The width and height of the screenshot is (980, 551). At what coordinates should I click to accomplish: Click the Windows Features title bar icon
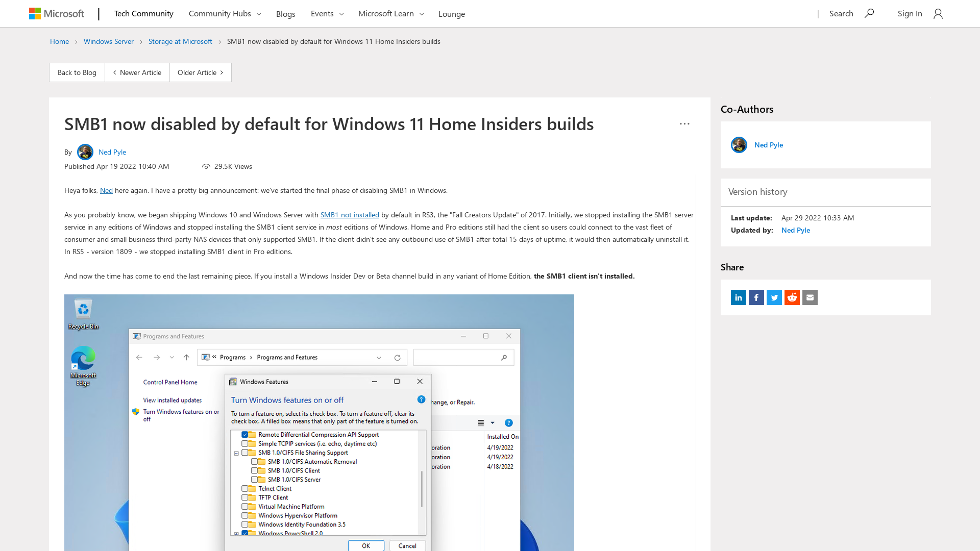point(233,382)
